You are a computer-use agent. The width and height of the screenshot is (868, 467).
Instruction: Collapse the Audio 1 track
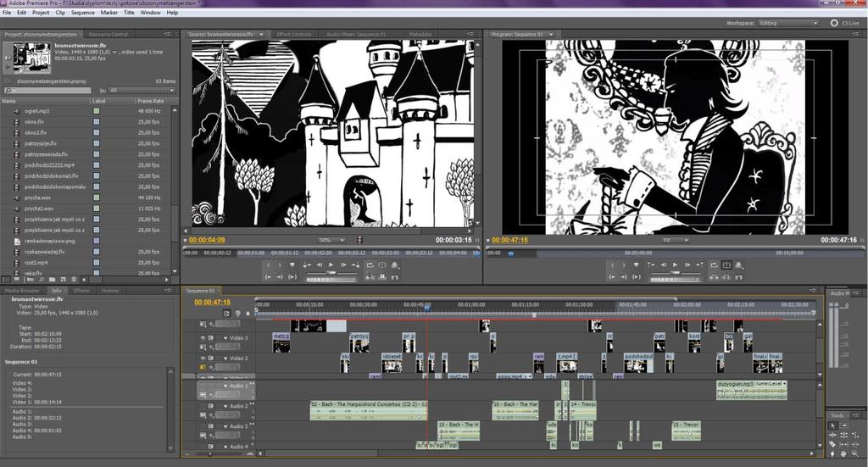pyautogui.click(x=225, y=386)
